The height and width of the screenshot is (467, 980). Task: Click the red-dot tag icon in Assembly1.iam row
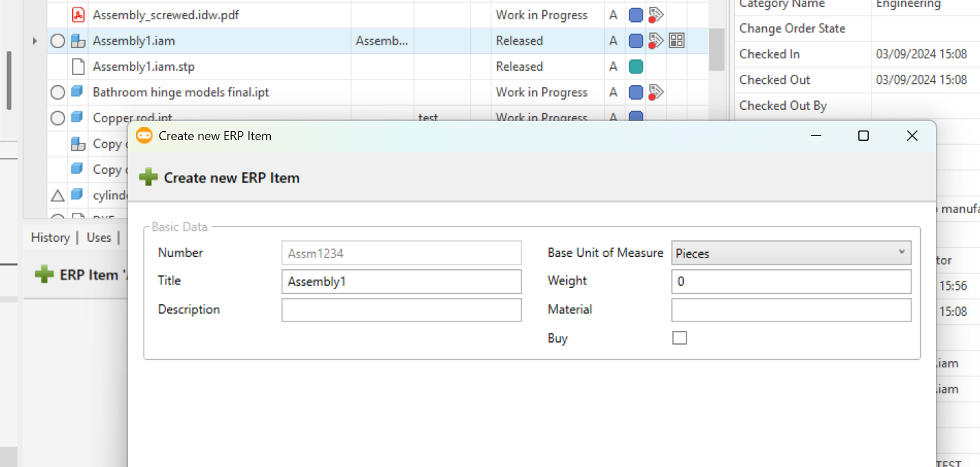pos(656,41)
